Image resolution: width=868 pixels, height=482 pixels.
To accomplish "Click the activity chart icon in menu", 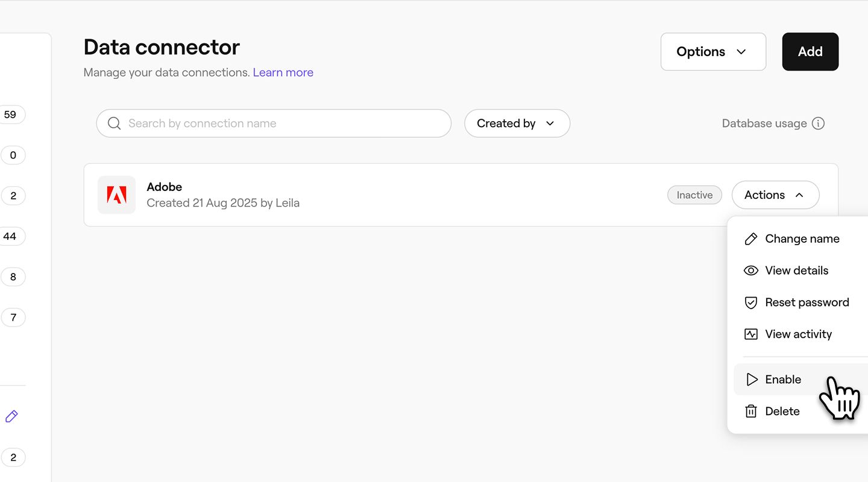I will (x=751, y=334).
